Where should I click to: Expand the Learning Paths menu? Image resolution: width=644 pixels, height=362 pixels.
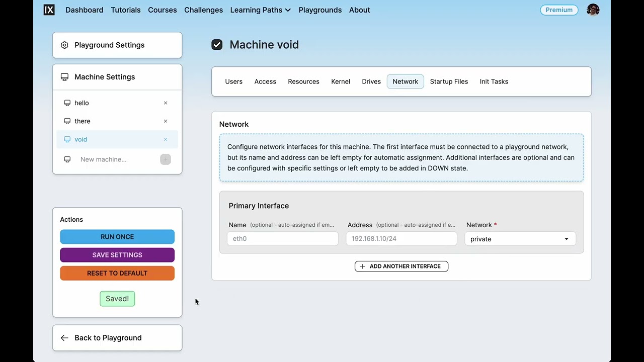260,10
